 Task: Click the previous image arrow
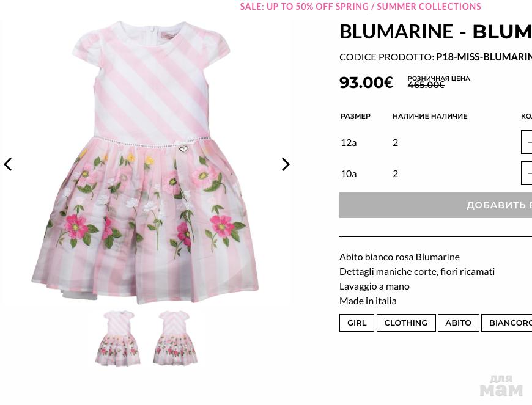point(8,164)
